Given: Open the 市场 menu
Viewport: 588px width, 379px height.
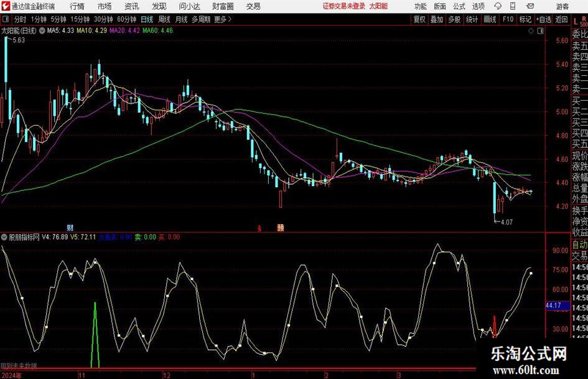Looking at the screenshot, I should pos(105,6).
